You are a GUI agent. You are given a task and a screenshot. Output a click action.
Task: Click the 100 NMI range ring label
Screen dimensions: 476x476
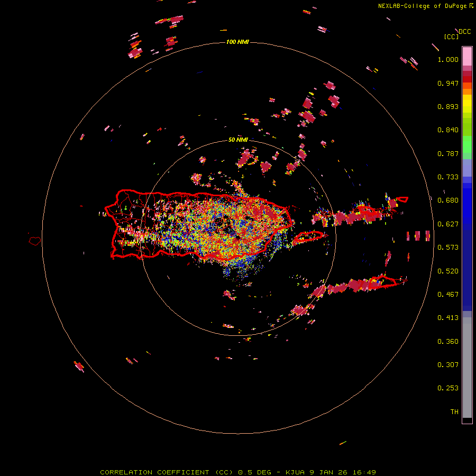[x=237, y=42]
